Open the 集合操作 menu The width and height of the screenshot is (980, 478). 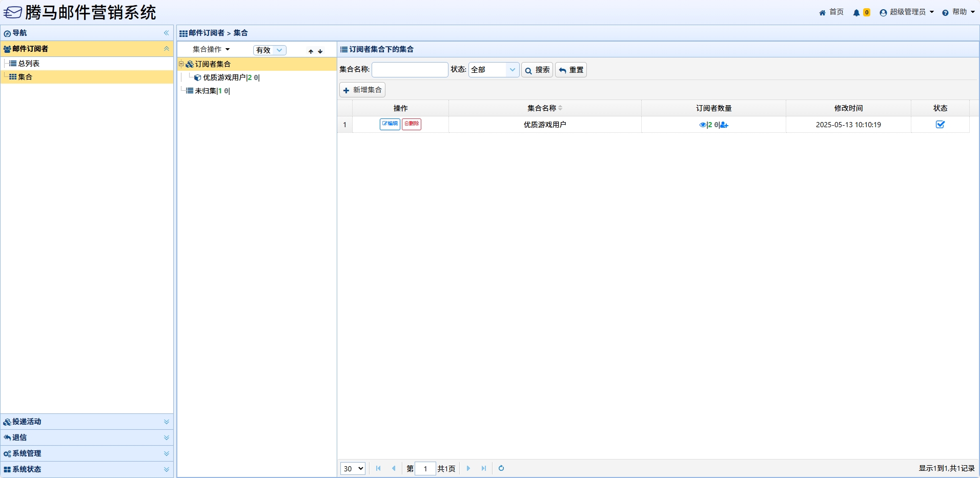point(211,50)
